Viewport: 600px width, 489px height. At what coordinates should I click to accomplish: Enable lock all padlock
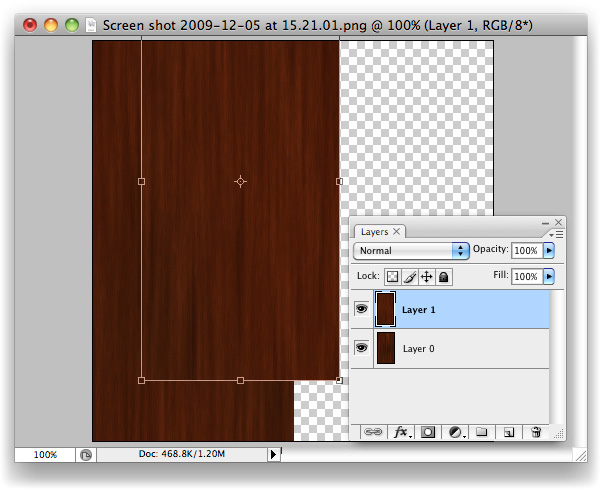(443, 276)
